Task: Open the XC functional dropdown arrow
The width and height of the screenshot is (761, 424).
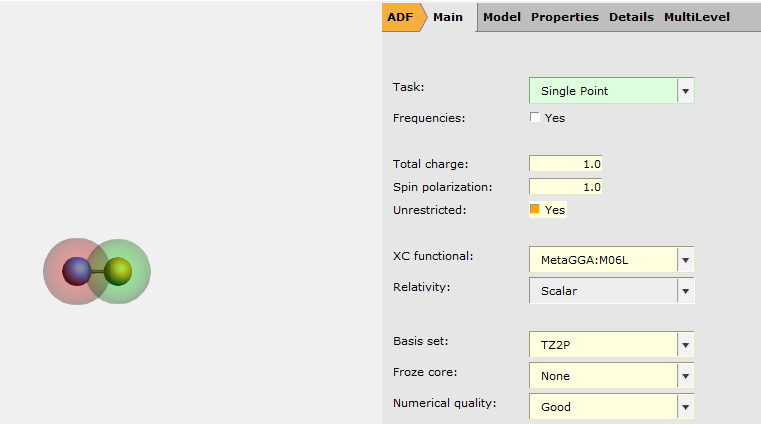Action: pos(685,260)
